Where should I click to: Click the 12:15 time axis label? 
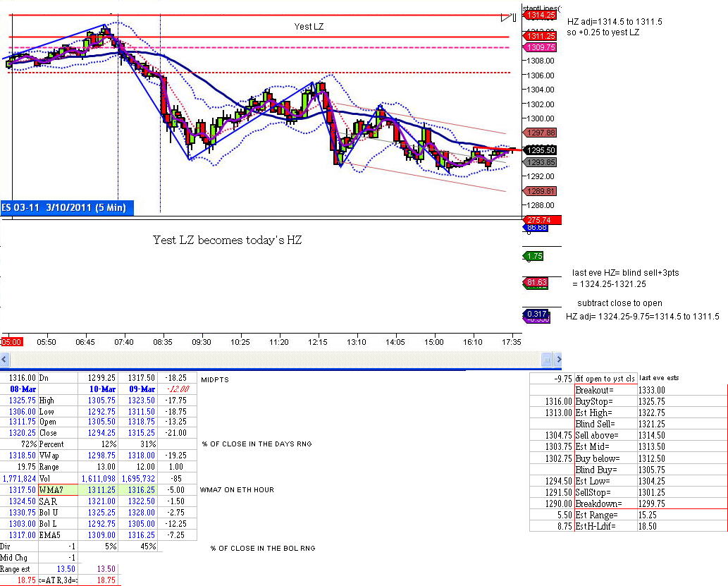[318, 342]
